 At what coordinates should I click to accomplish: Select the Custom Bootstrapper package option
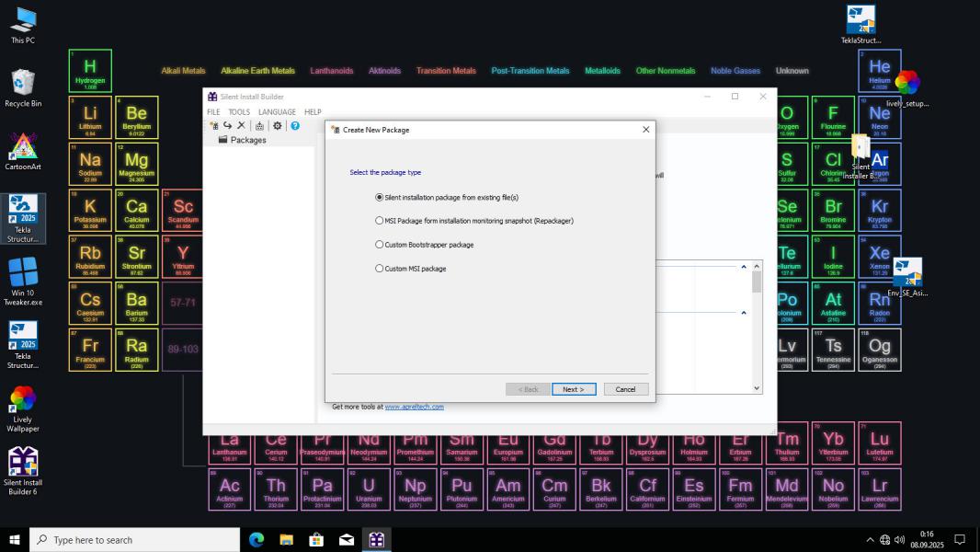tap(380, 245)
